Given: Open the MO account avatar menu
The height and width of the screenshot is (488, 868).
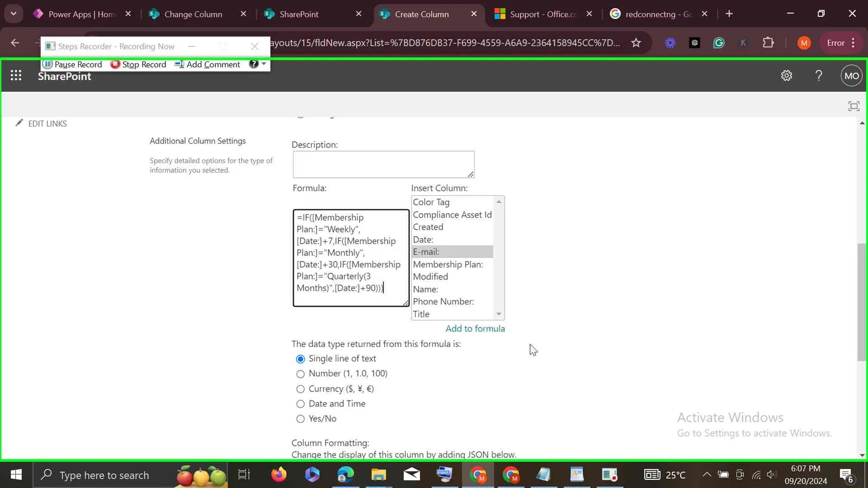Looking at the screenshot, I should tap(851, 76).
